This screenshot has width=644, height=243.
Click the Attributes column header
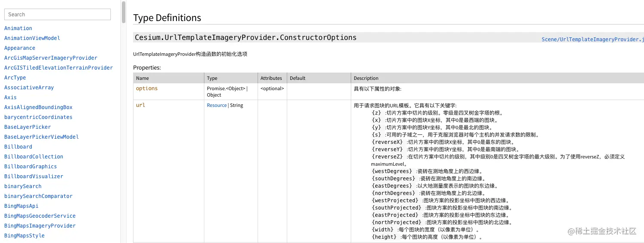[271, 78]
